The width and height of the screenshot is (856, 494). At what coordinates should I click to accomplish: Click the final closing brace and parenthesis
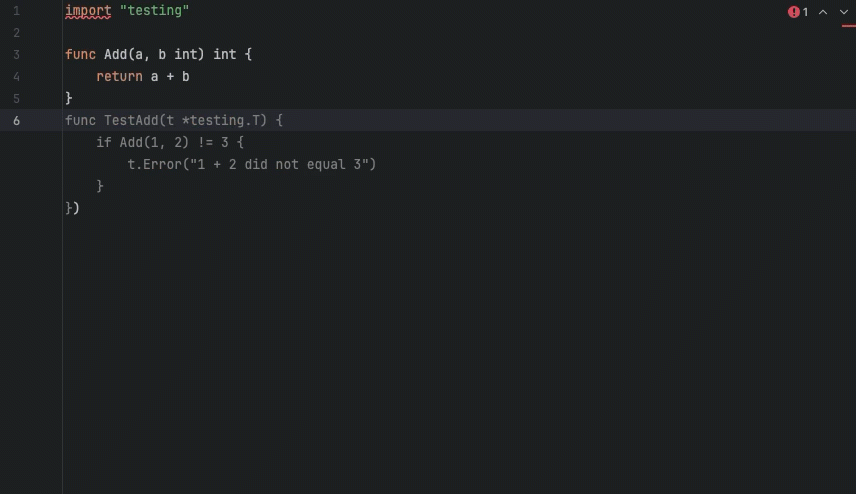[x=72, y=208]
